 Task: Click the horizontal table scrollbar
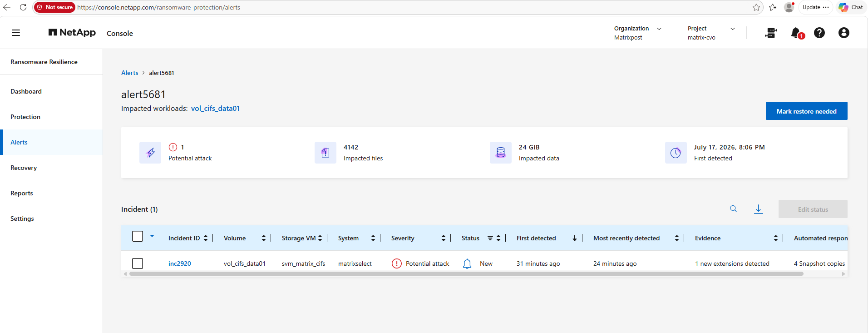466,274
